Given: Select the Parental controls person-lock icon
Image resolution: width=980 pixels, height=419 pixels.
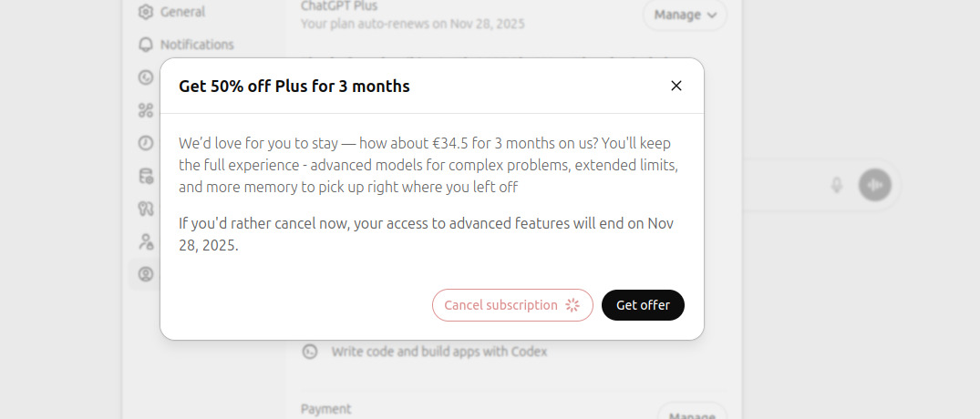Looking at the screenshot, I should pyautogui.click(x=146, y=241).
